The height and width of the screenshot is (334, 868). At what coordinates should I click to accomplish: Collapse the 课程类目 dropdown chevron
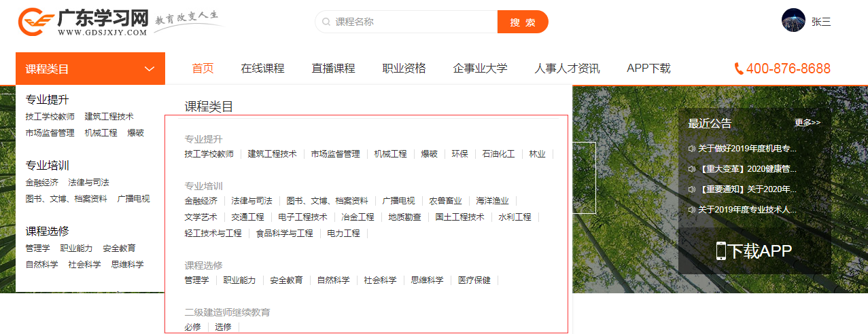pos(150,69)
